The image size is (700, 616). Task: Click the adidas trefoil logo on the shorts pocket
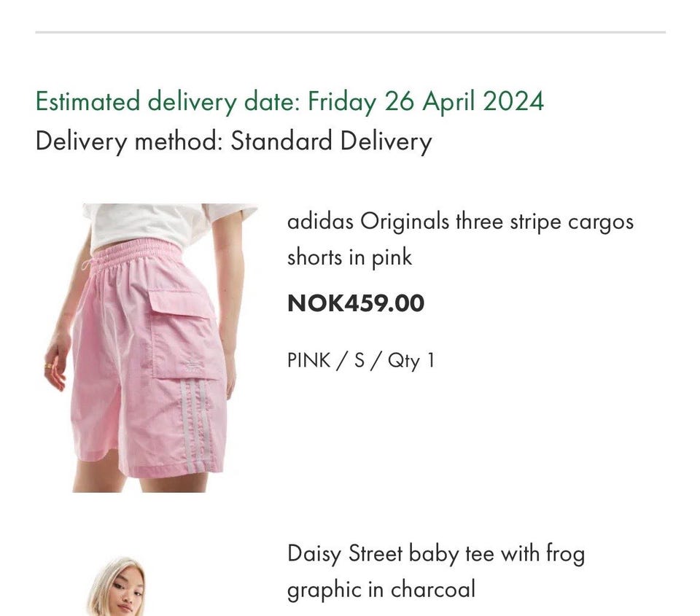click(192, 365)
